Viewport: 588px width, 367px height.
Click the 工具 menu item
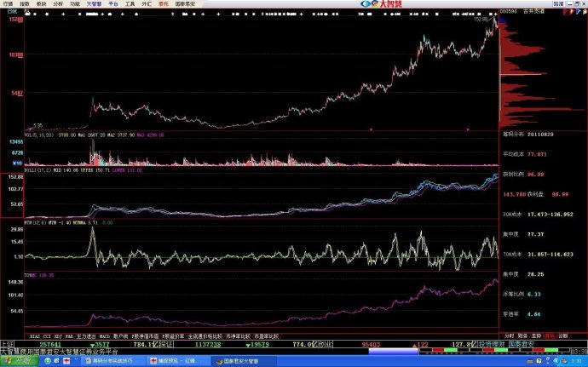(x=130, y=4)
